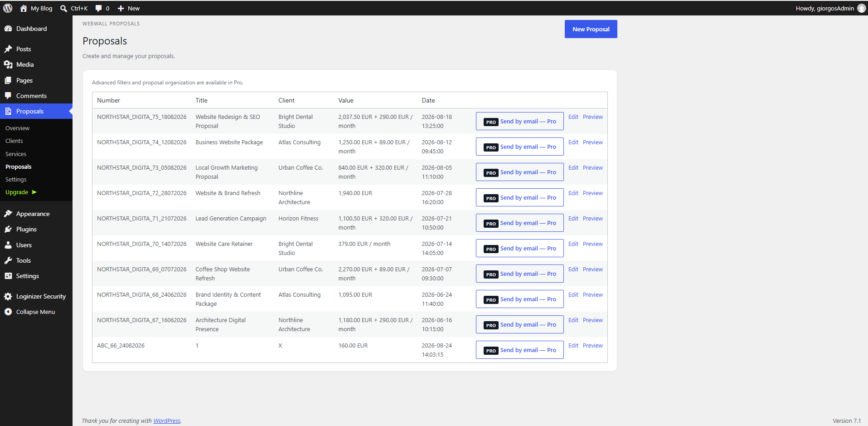Open Services submenu item
This screenshot has height=426, width=868.
(16, 154)
